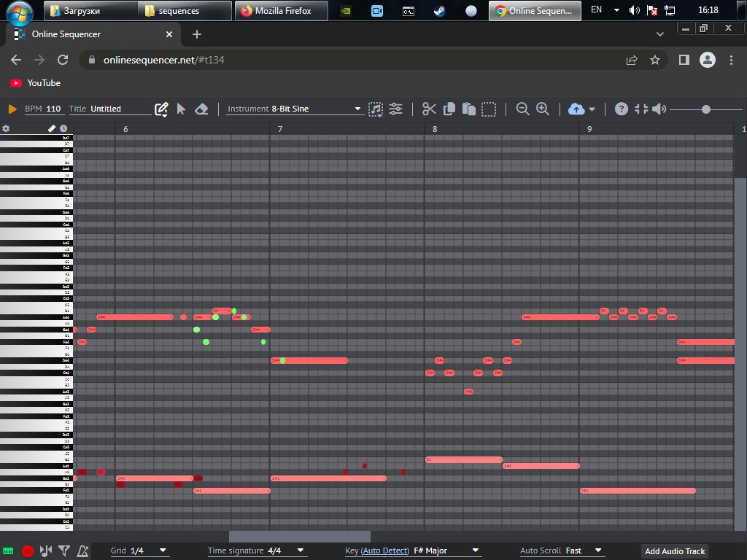
Task: Toggle the metronome icon
Action: 82,551
